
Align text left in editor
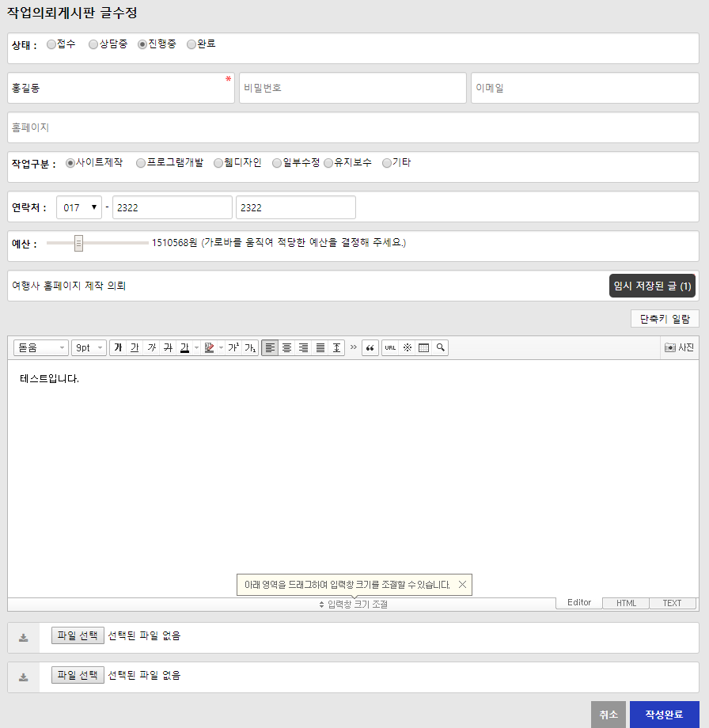click(270, 347)
